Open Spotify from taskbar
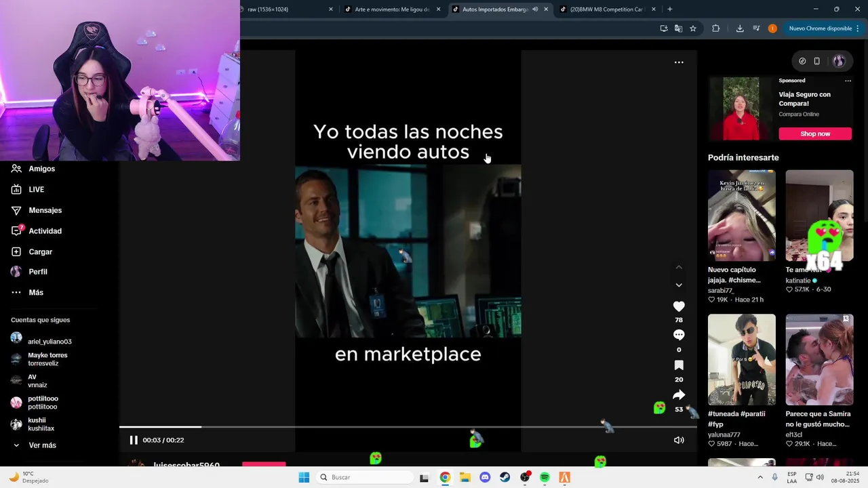The height and width of the screenshot is (488, 868). 545,477
